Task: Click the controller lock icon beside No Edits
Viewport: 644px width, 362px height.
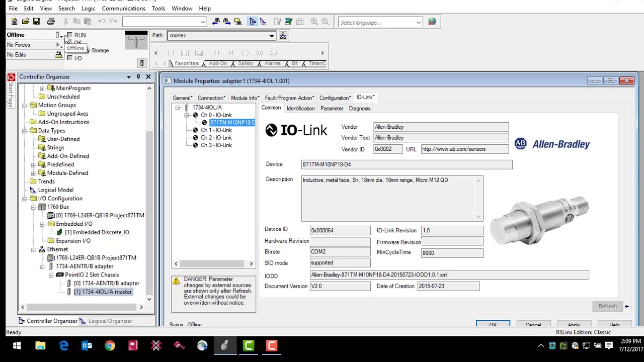Action: 59,54
